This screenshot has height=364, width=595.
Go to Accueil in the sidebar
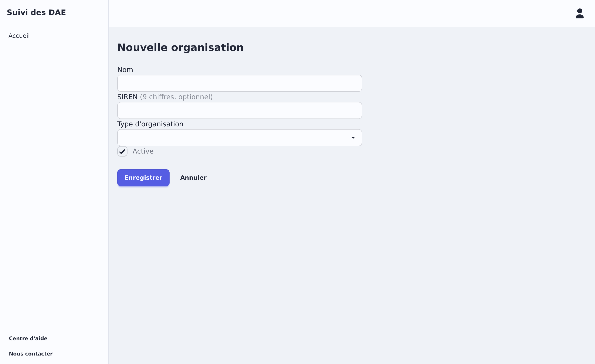pos(19,36)
